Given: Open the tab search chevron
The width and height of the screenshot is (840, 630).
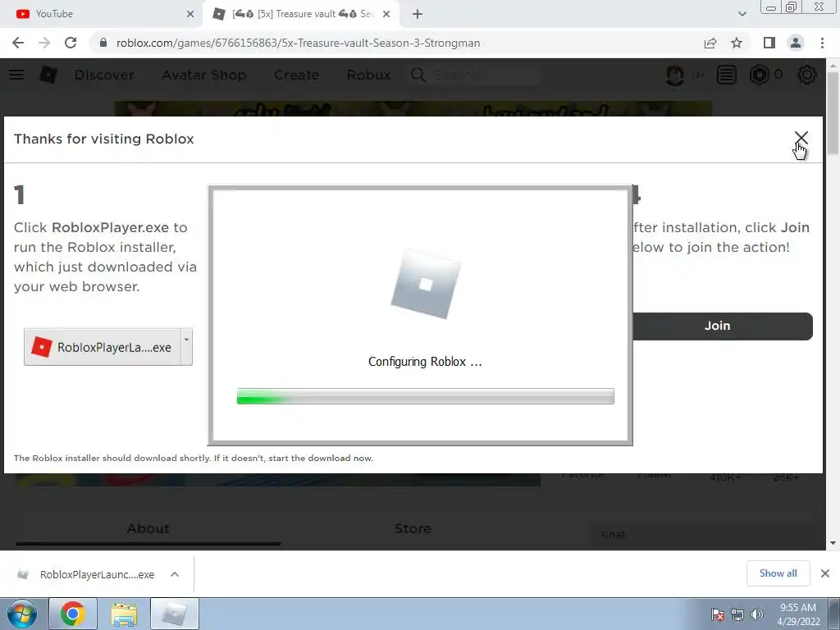Looking at the screenshot, I should click(x=742, y=14).
